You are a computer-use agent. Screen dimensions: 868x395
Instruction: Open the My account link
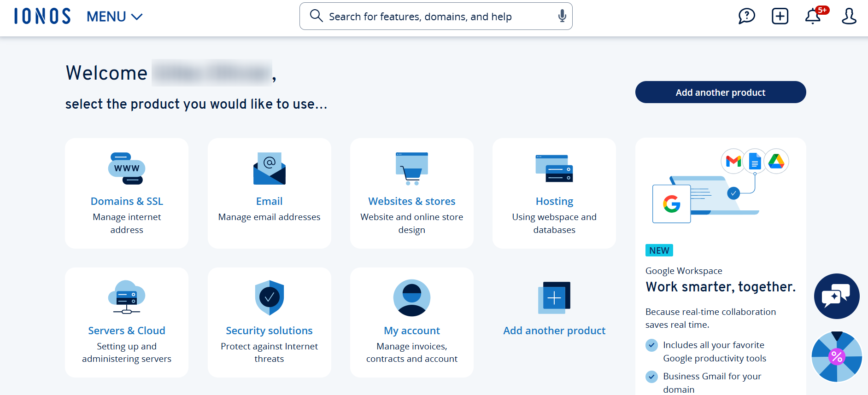412,331
